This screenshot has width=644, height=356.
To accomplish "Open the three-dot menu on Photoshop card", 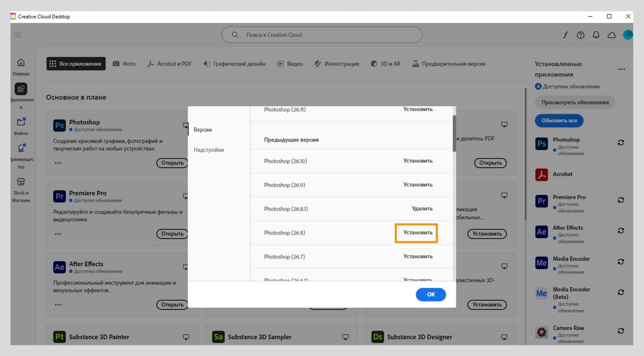I will (x=58, y=163).
